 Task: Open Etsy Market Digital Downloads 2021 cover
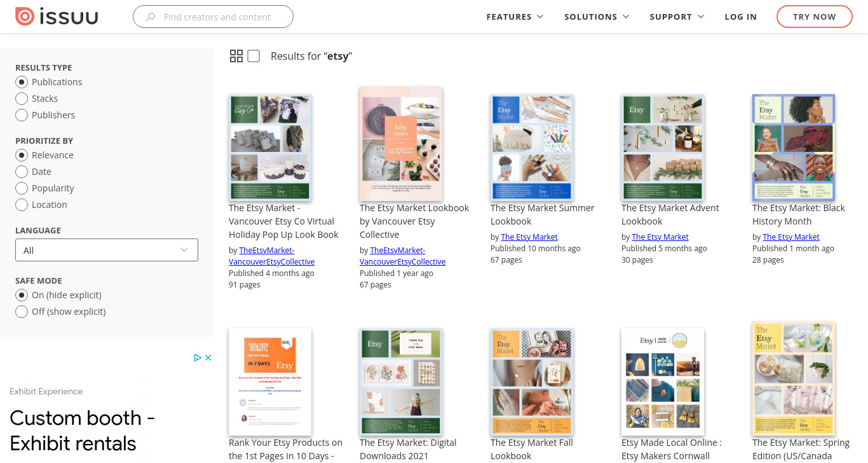click(x=401, y=382)
